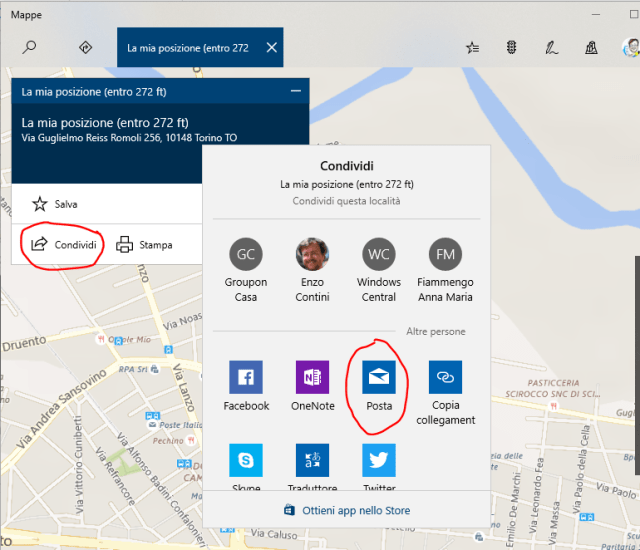Click Condividi questa località subtitle
Viewport: 640px width, 550px height.
(346, 201)
